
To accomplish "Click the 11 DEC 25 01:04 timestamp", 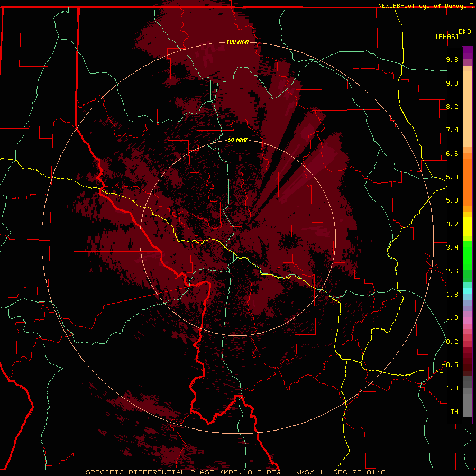I will (x=354, y=472).
